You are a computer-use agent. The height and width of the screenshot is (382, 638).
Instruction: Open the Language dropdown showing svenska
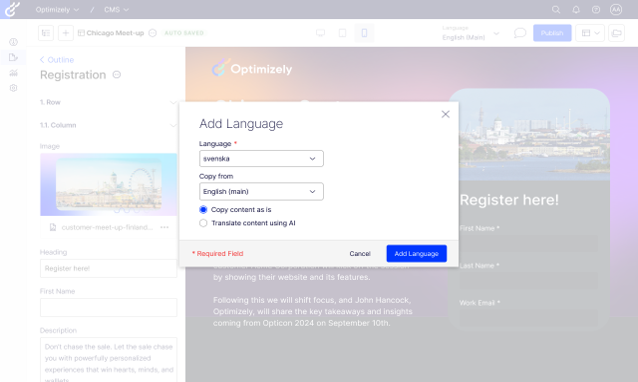point(261,159)
